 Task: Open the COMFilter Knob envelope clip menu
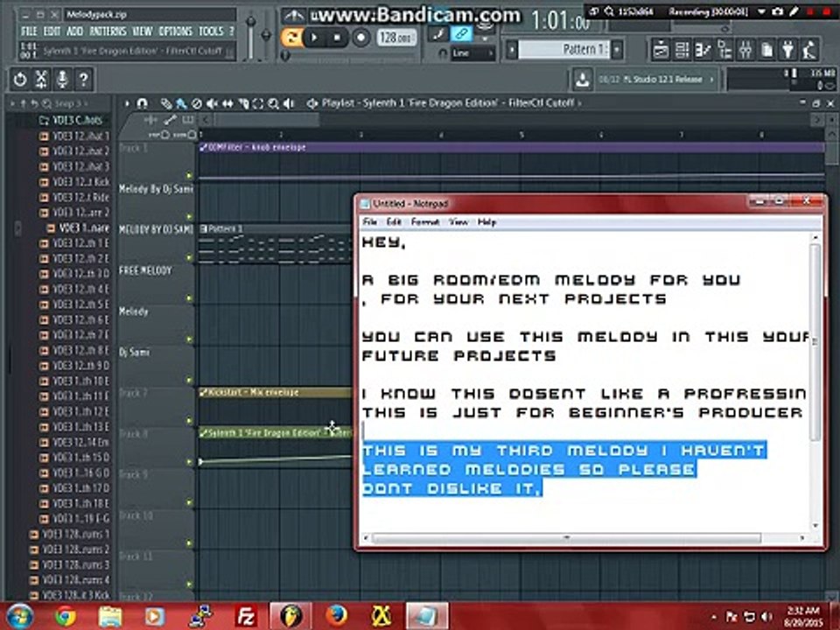pyautogui.click(x=204, y=147)
